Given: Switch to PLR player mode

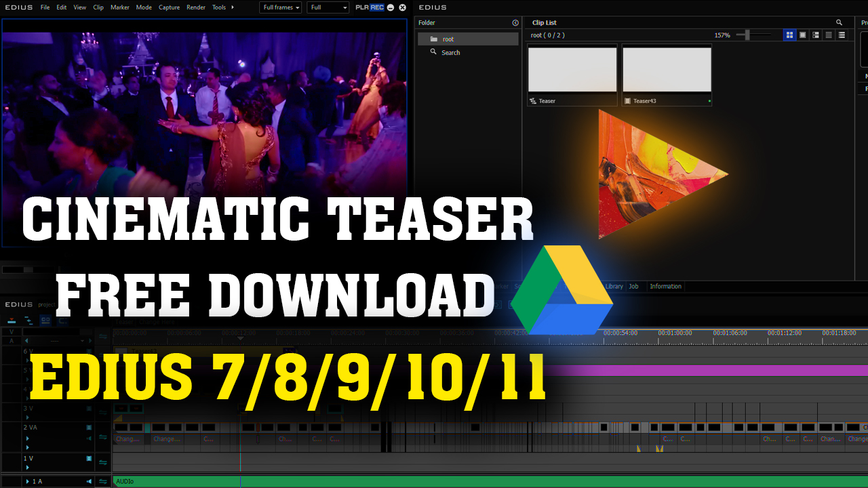Looking at the screenshot, I should [362, 7].
